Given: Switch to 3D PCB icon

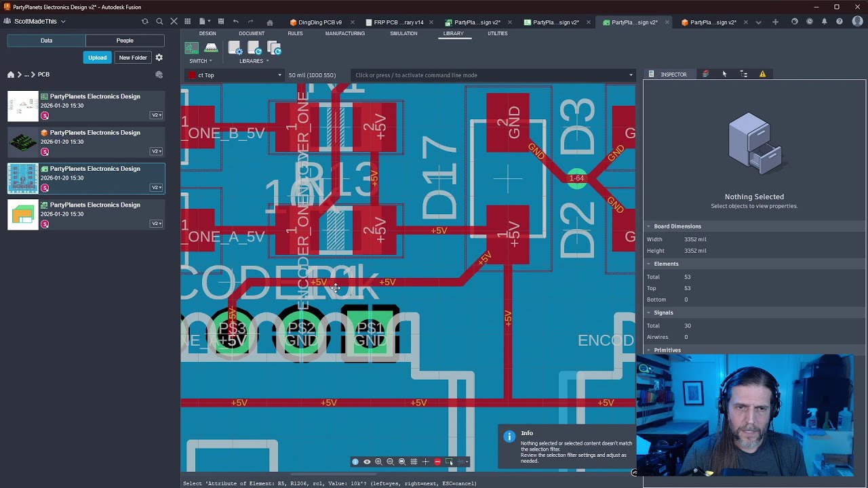Looking at the screenshot, I should pos(211,48).
